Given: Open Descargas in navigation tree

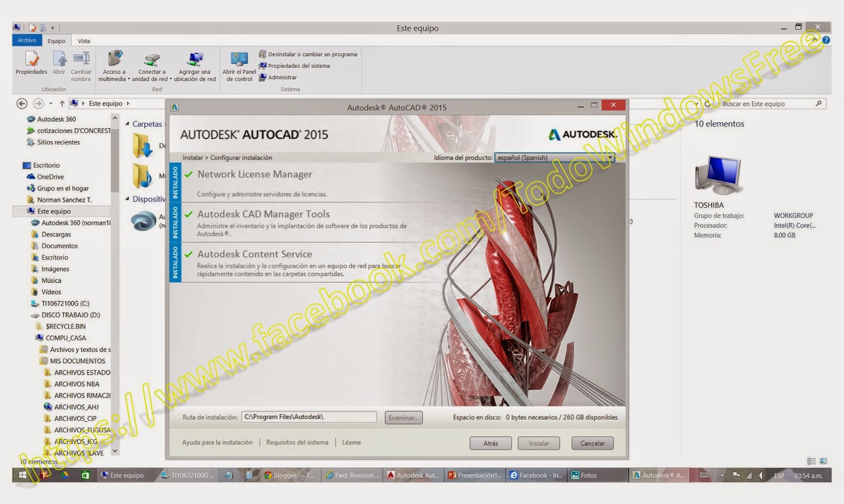Looking at the screenshot, I should (51, 235).
